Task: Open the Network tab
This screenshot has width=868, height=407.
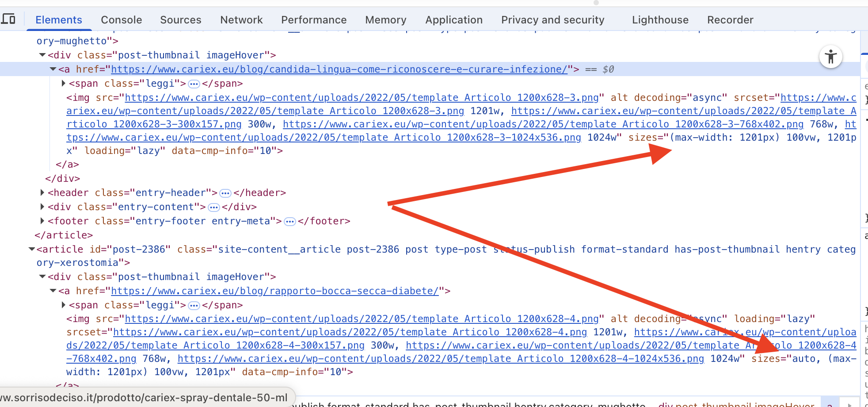Action: click(241, 20)
